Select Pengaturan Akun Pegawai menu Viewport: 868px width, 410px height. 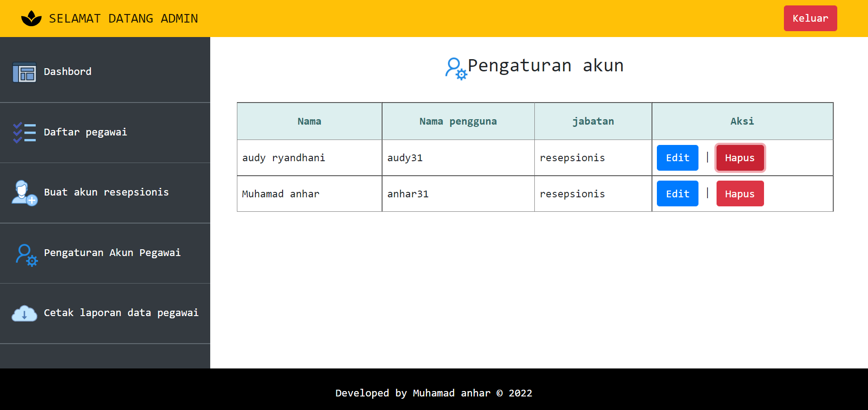[x=112, y=253]
